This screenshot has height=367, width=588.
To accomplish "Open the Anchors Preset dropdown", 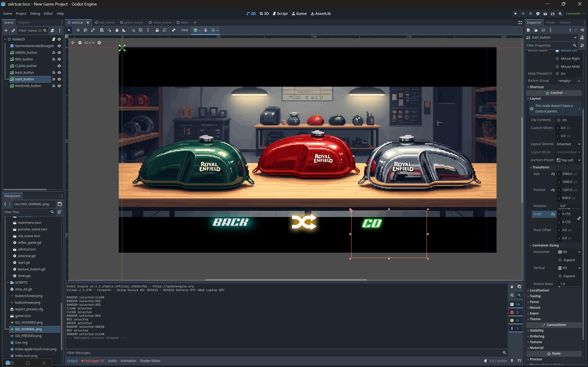I will coord(568,160).
